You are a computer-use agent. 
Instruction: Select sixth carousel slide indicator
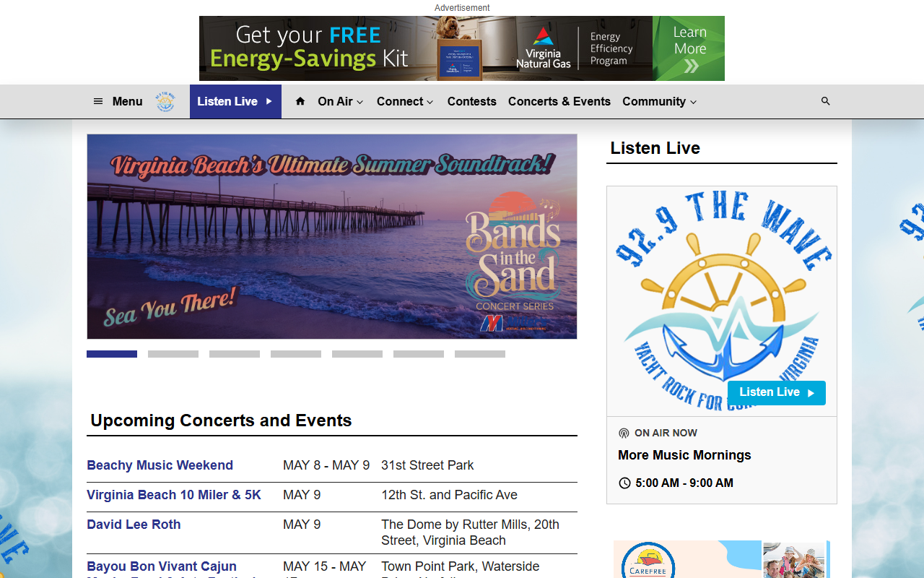419,354
